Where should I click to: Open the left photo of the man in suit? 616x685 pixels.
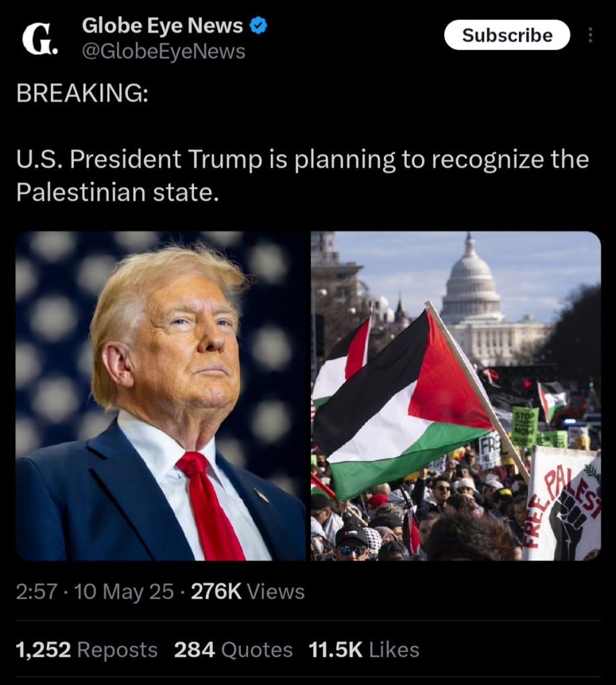[x=161, y=396]
